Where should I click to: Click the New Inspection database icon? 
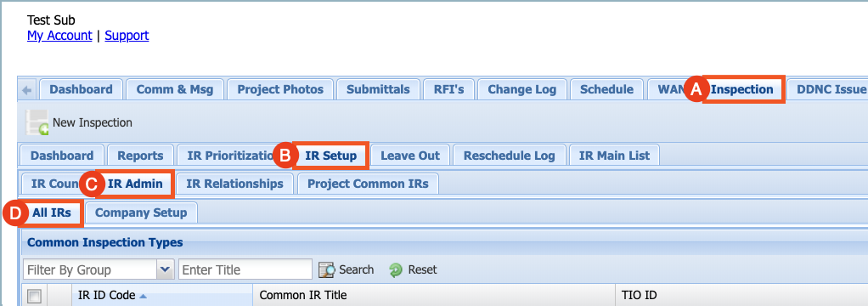[37, 123]
